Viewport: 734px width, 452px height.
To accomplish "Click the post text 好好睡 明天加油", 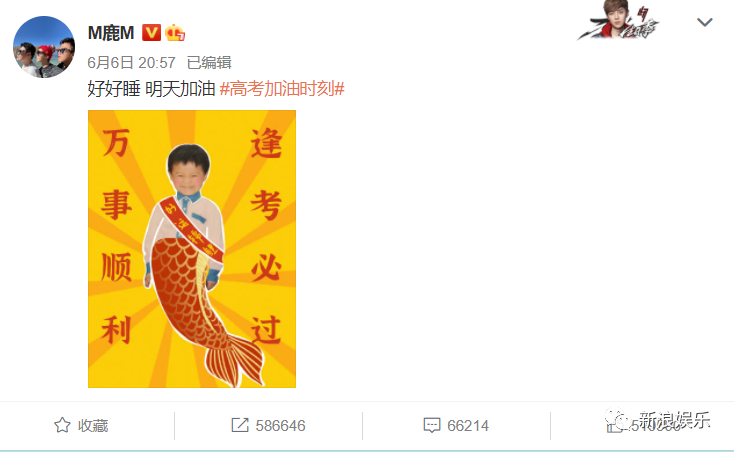I will pyautogui.click(x=151, y=88).
